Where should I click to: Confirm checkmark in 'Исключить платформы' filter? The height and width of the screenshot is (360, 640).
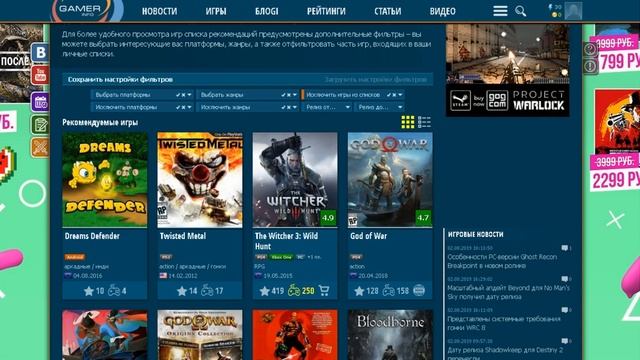pyautogui.click(x=178, y=107)
